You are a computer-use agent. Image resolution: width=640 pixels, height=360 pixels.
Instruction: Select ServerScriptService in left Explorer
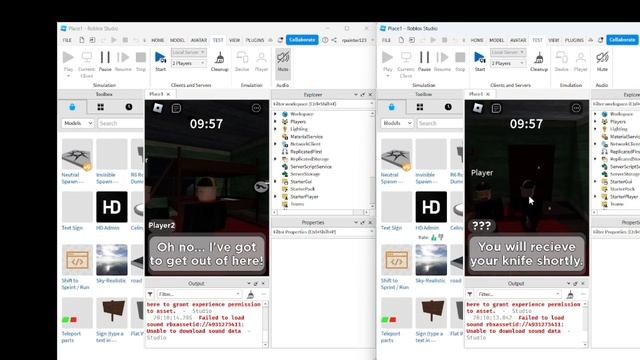tap(311, 167)
